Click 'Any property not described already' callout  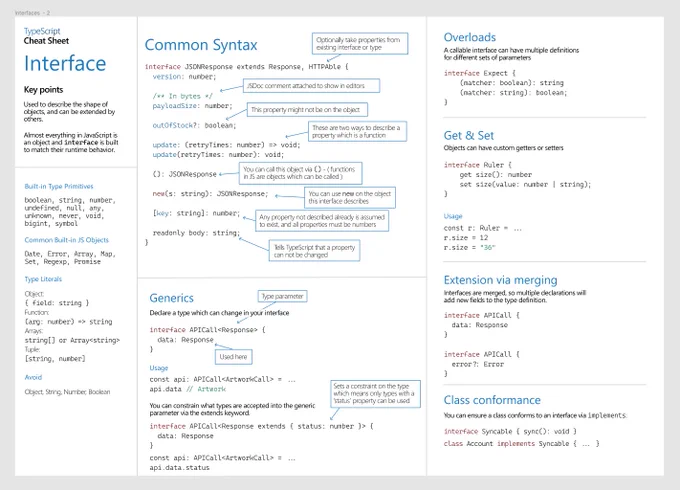[322, 221]
